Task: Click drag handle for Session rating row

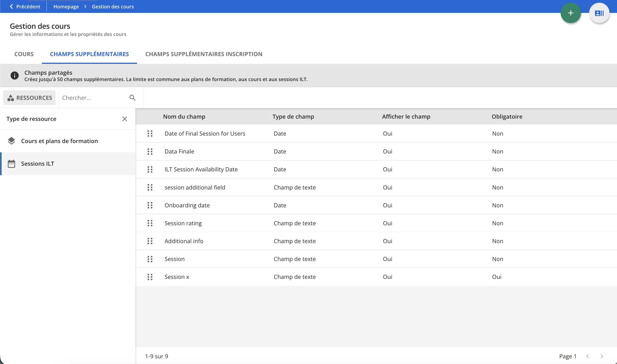Action: click(150, 223)
